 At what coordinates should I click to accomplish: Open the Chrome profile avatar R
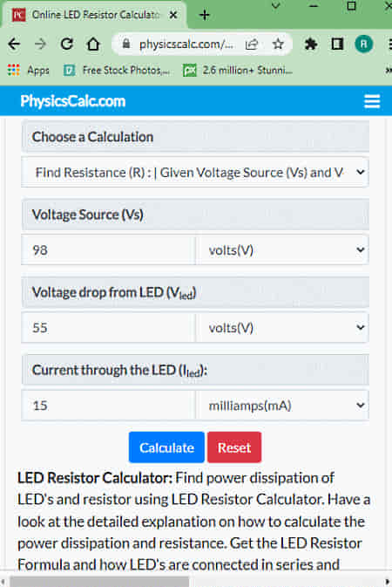pos(363,44)
